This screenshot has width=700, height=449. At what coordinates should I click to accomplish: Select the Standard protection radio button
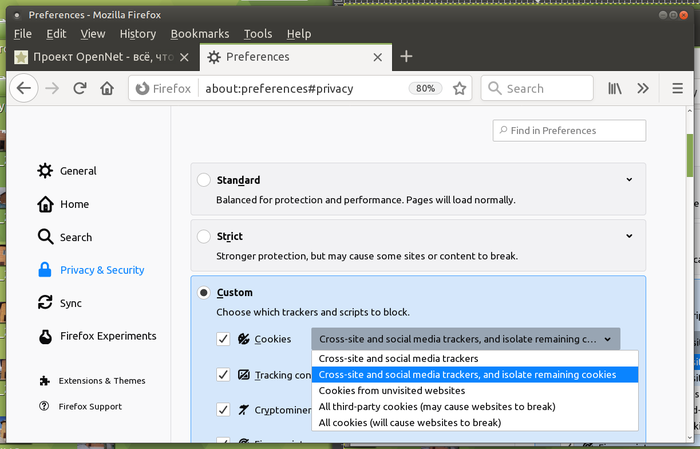[x=204, y=180]
